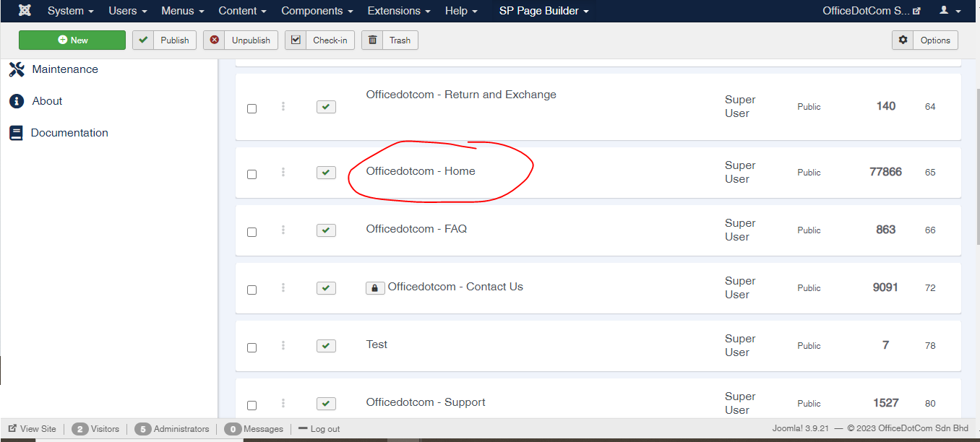980x442 pixels.
Task: Open the Officedotcom - Contact Us page
Action: click(x=455, y=287)
